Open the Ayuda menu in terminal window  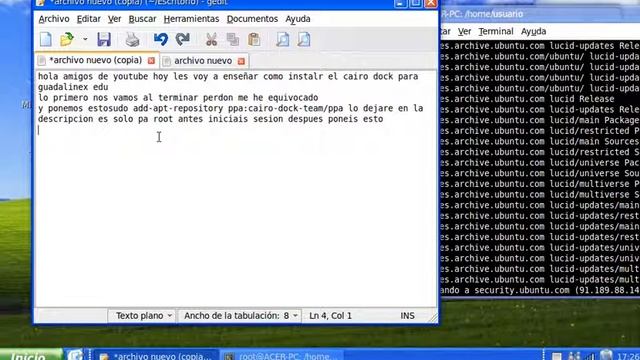tap(533, 31)
